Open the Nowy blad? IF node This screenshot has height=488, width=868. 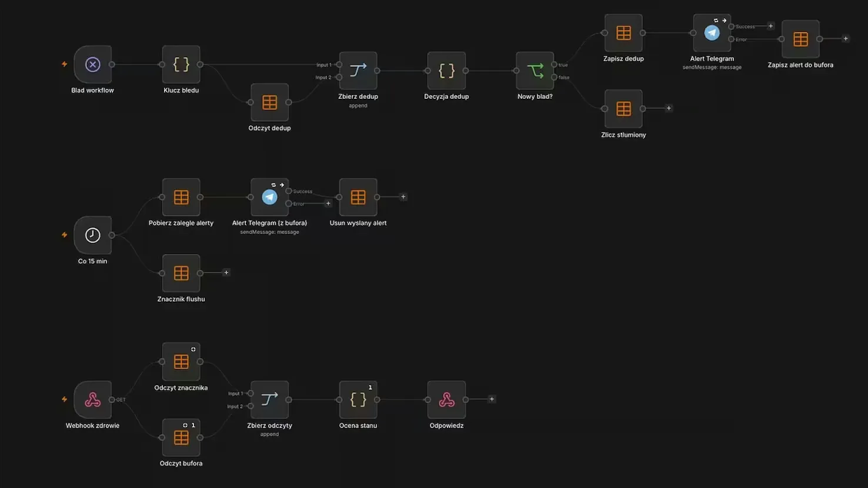click(x=535, y=71)
